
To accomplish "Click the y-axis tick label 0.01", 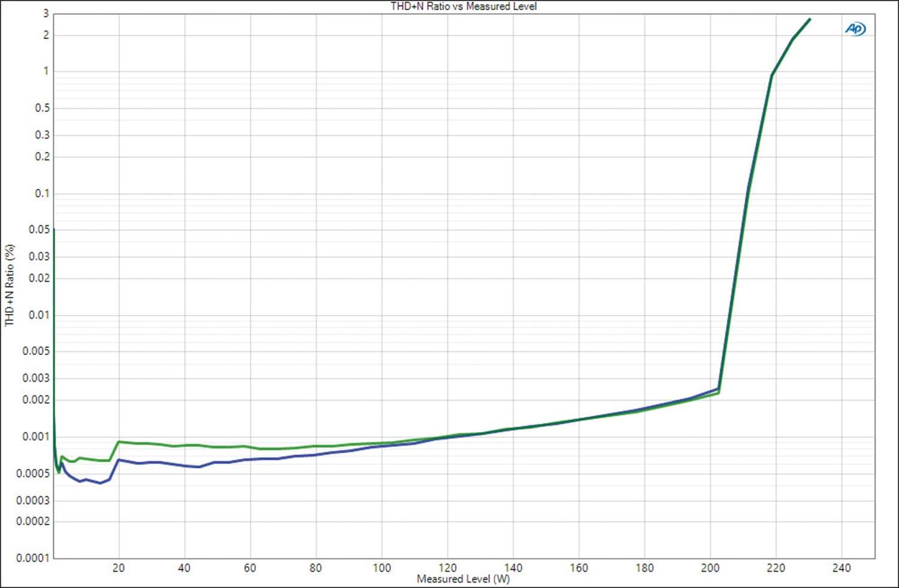I will coord(40,315).
